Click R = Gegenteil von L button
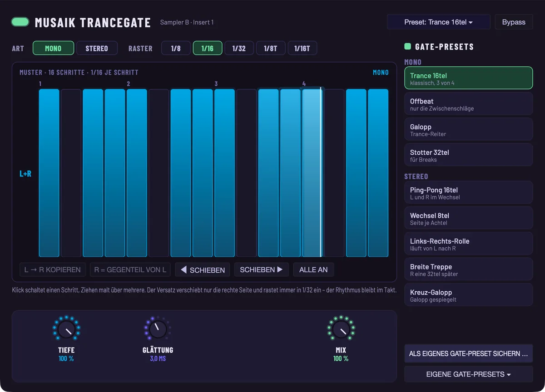 click(x=130, y=269)
